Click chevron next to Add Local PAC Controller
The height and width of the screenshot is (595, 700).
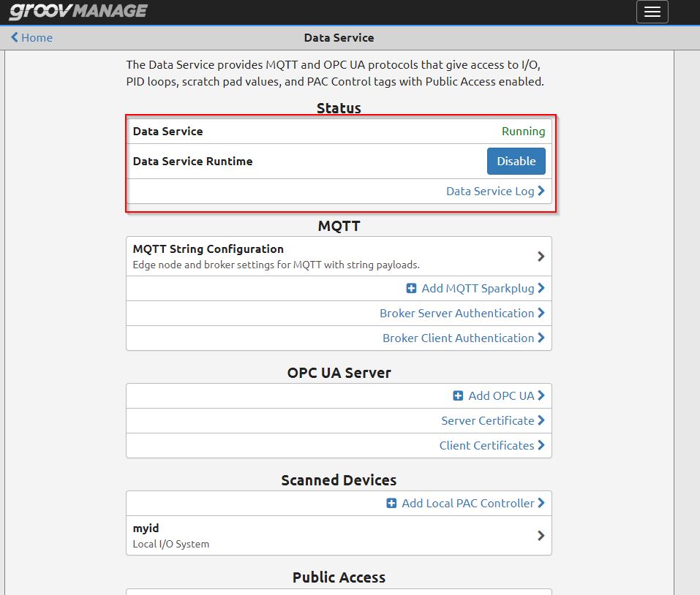tap(541, 503)
